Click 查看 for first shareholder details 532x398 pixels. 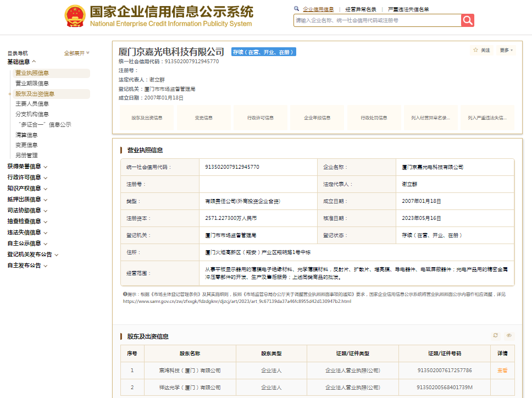[502, 371]
